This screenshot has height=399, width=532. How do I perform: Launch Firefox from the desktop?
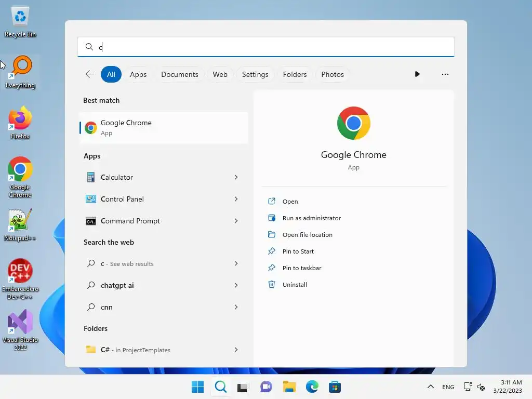point(20,123)
